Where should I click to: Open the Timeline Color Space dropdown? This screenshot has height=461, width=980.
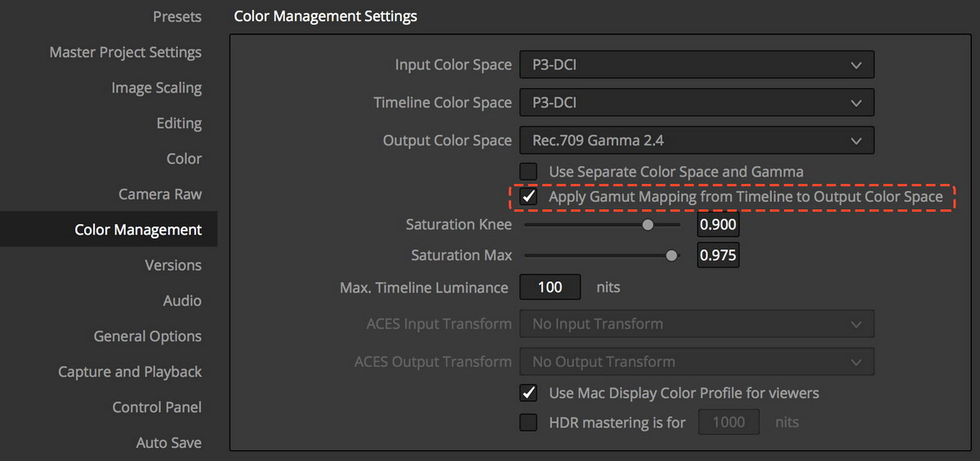pyautogui.click(x=697, y=103)
